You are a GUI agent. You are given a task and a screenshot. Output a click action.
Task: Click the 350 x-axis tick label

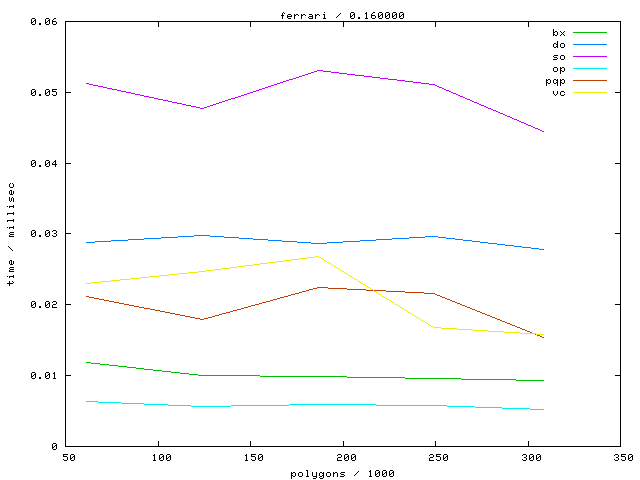(622, 458)
